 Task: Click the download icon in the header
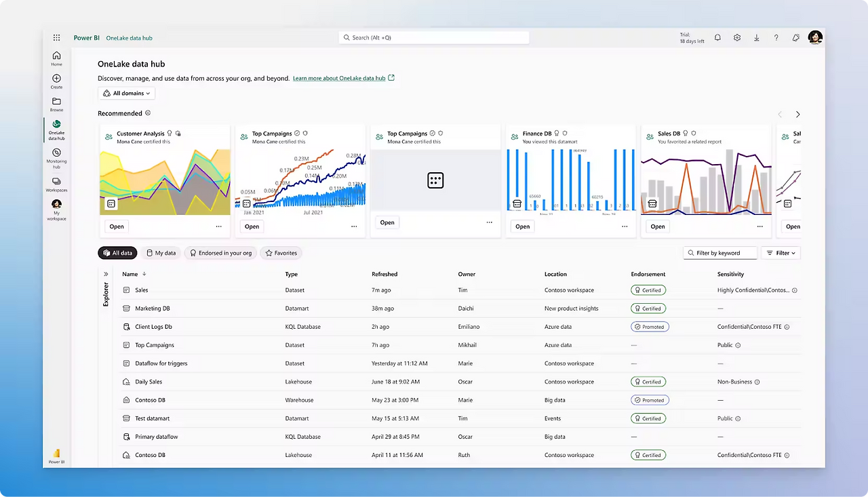point(757,38)
